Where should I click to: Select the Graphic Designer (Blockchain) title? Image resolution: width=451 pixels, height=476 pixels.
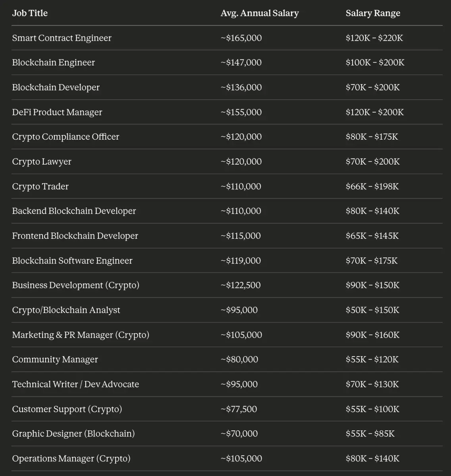73,434
